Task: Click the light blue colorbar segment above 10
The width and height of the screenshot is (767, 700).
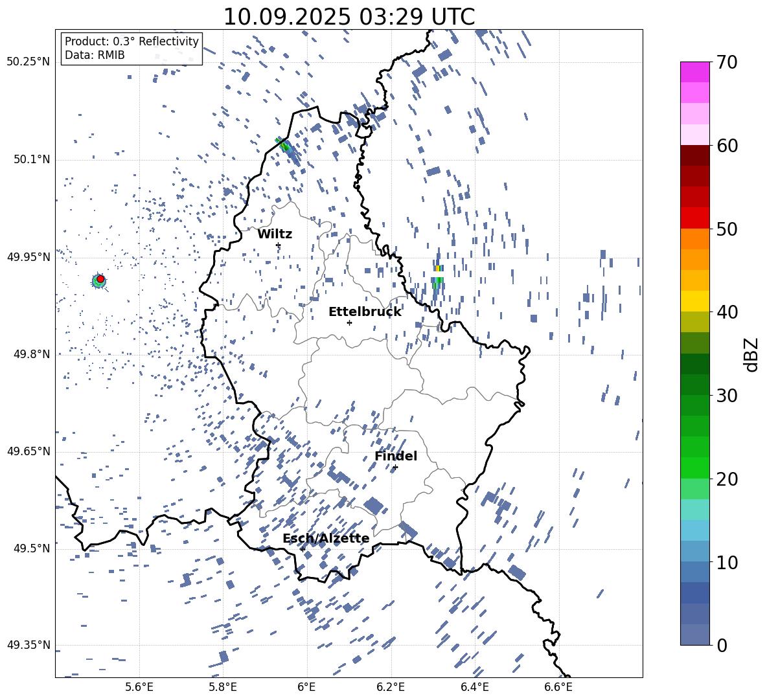Action: pyautogui.click(x=694, y=530)
